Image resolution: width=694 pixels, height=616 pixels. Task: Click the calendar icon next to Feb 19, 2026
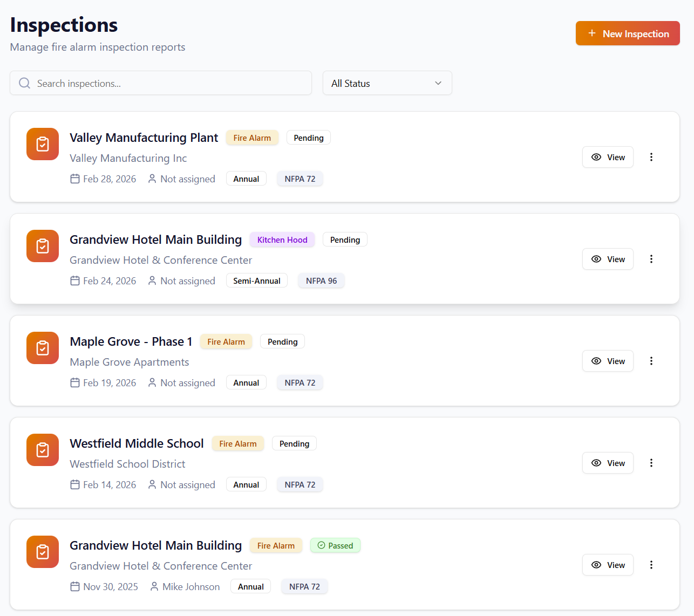click(75, 382)
